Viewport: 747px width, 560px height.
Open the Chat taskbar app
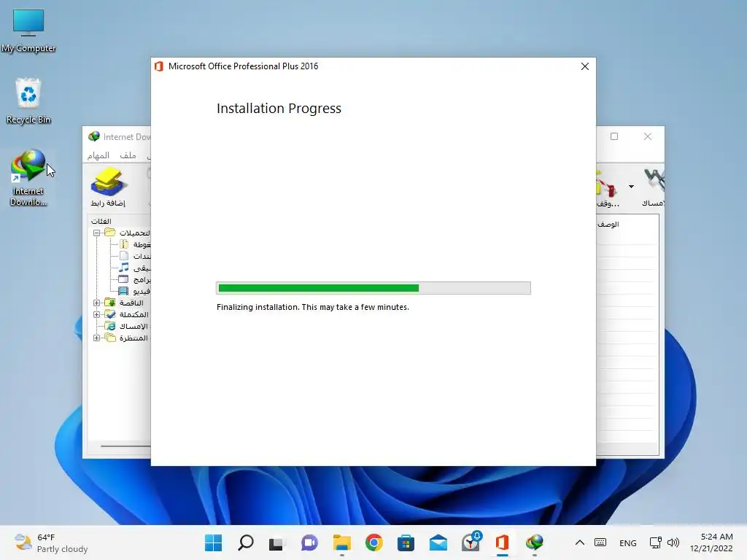point(309,542)
